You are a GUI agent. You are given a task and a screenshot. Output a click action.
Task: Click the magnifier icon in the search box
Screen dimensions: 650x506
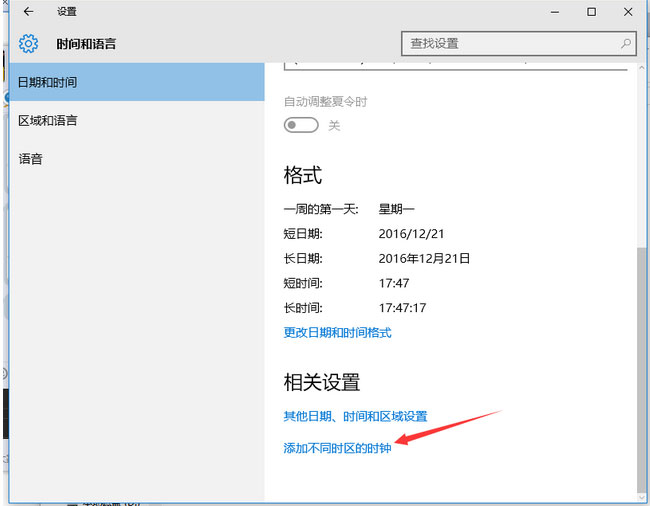coord(626,44)
